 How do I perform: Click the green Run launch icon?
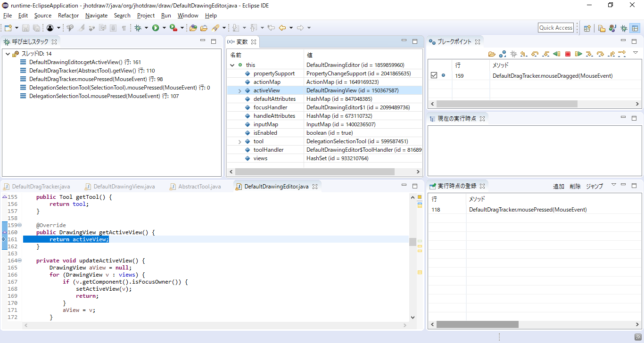click(x=156, y=28)
